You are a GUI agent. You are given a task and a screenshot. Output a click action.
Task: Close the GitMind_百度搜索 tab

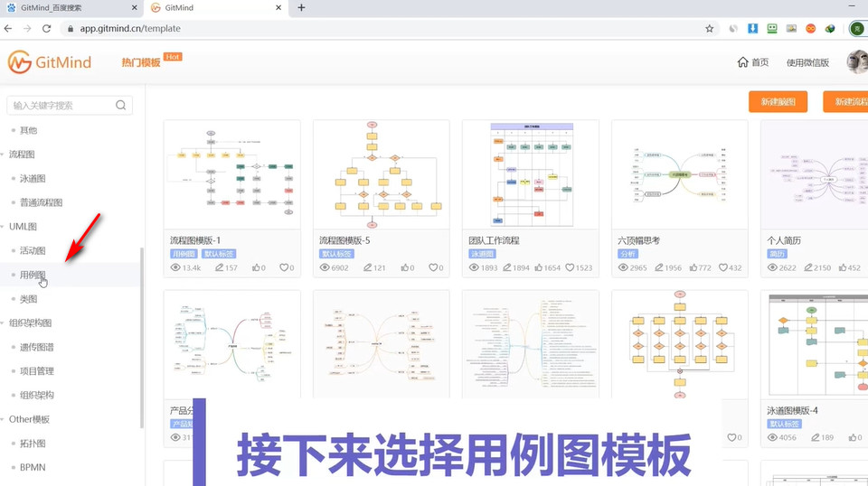pyautogui.click(x=135, y=8)
